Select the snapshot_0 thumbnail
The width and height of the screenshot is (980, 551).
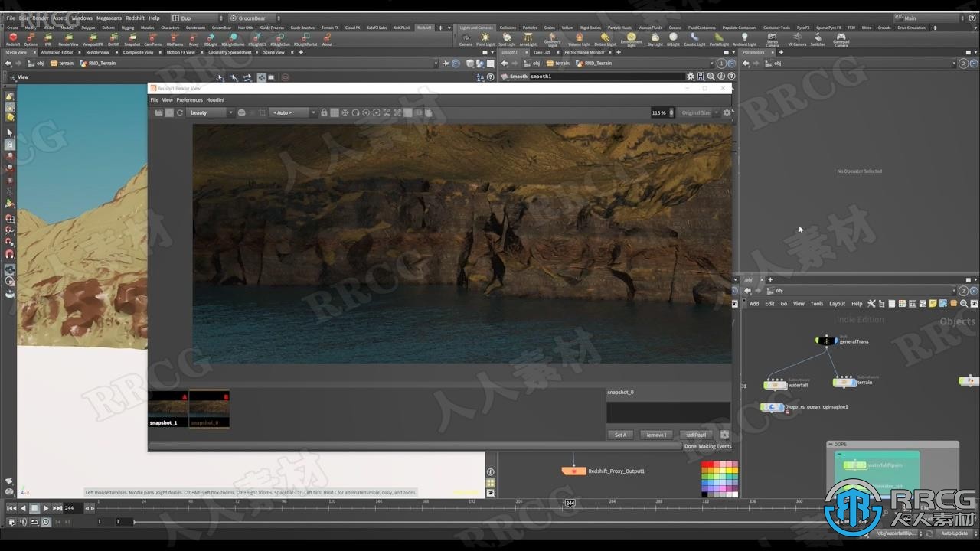click(209, 409)
